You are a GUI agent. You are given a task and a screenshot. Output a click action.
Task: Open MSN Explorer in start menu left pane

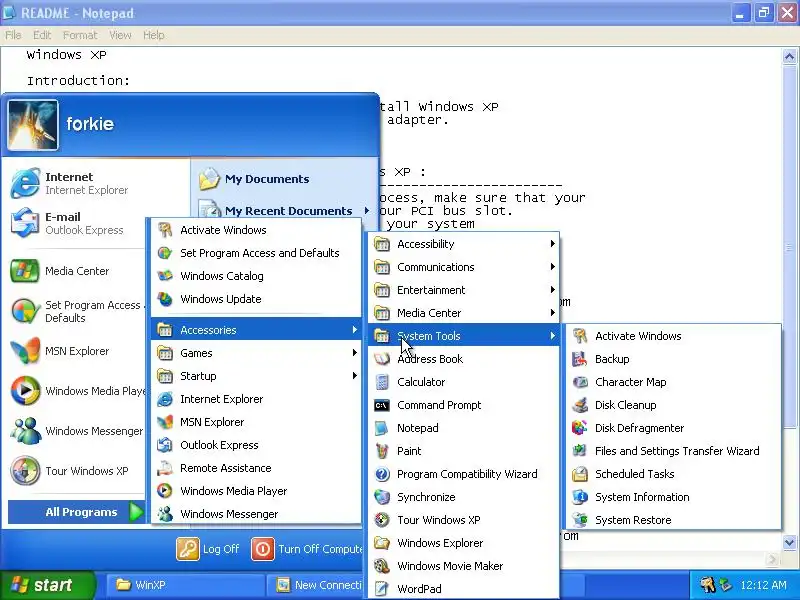point(77,351)
